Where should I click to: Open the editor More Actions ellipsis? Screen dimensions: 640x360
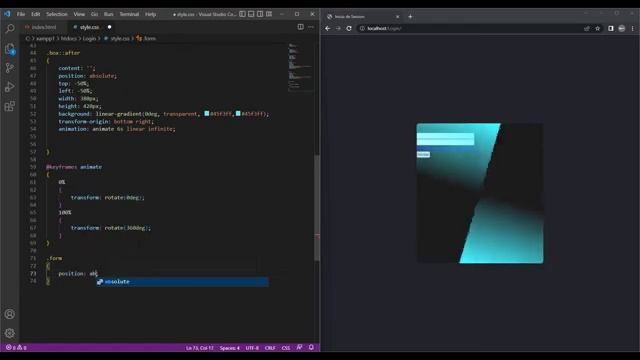311,27
